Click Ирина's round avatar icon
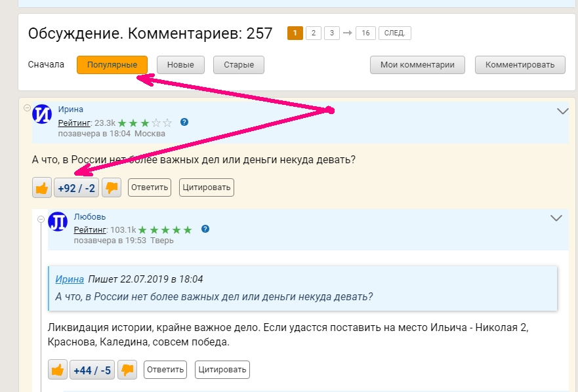 pyautogui.click(x=42, y=113)
